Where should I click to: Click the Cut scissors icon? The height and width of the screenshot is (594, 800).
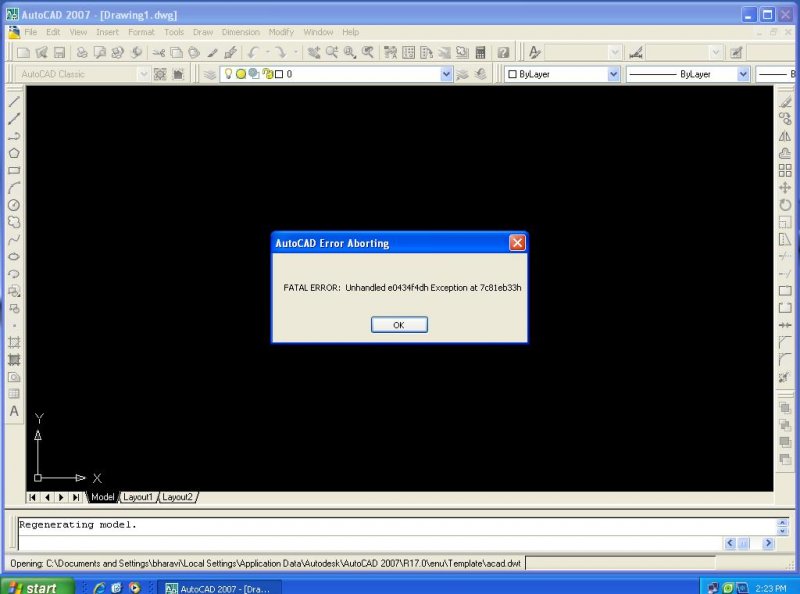coord(159,52)
